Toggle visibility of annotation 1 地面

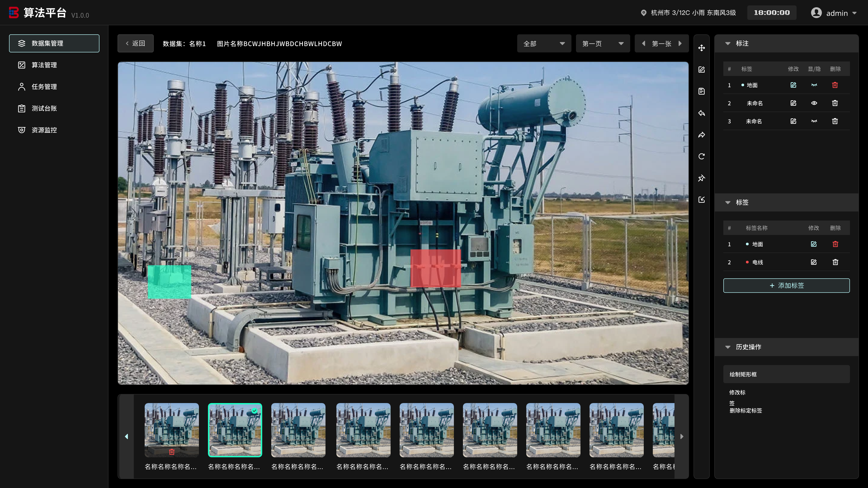814,85
